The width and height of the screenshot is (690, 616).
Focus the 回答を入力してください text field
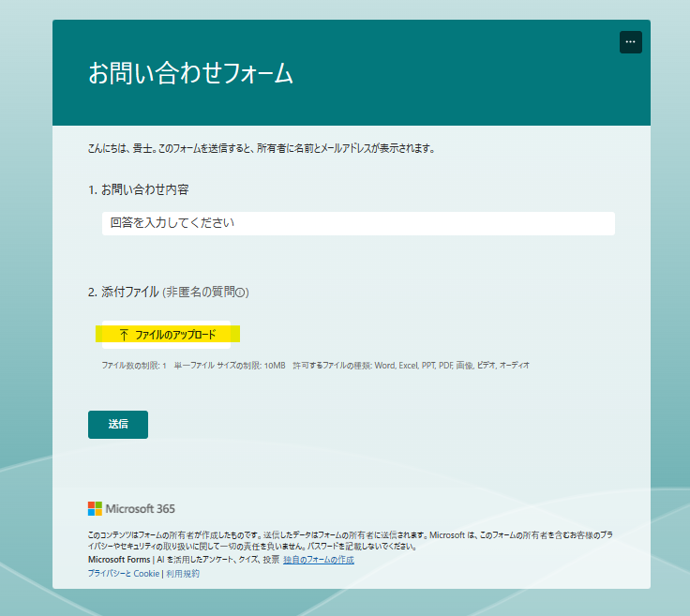358,223
